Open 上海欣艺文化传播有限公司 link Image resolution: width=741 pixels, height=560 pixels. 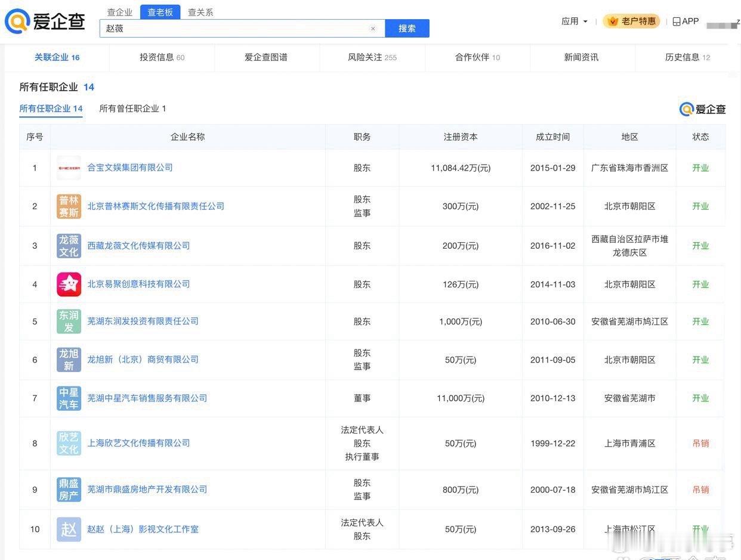pos(138,443)
